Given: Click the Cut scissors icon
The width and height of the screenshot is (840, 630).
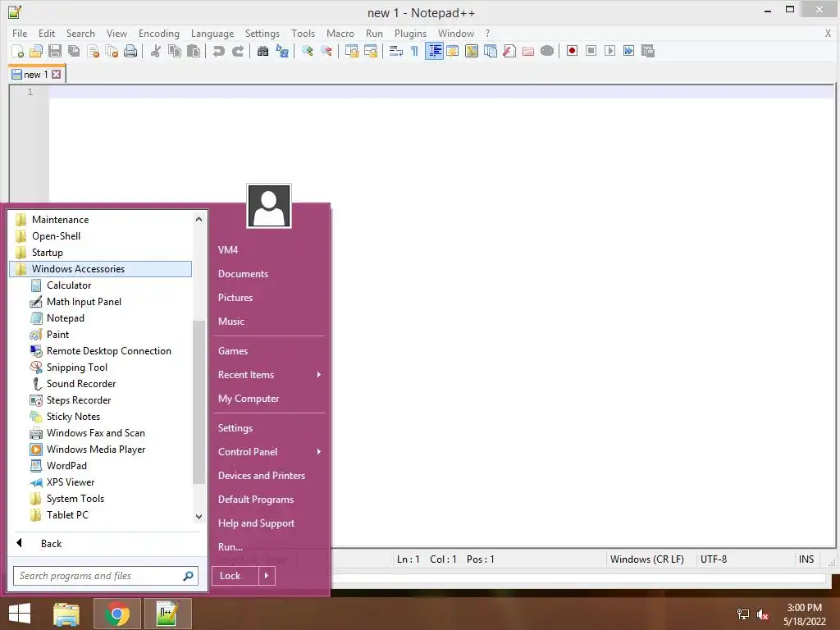Looking at the screenshot, I should pyautogui.click(x=156, y=51).
